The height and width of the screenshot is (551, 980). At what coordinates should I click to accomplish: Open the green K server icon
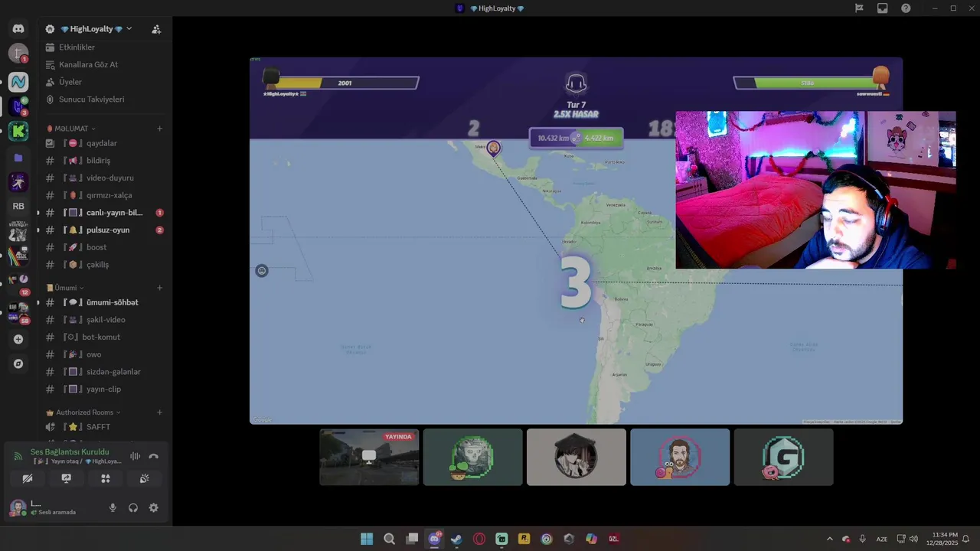pyautogui.click(x=18, y=132)
